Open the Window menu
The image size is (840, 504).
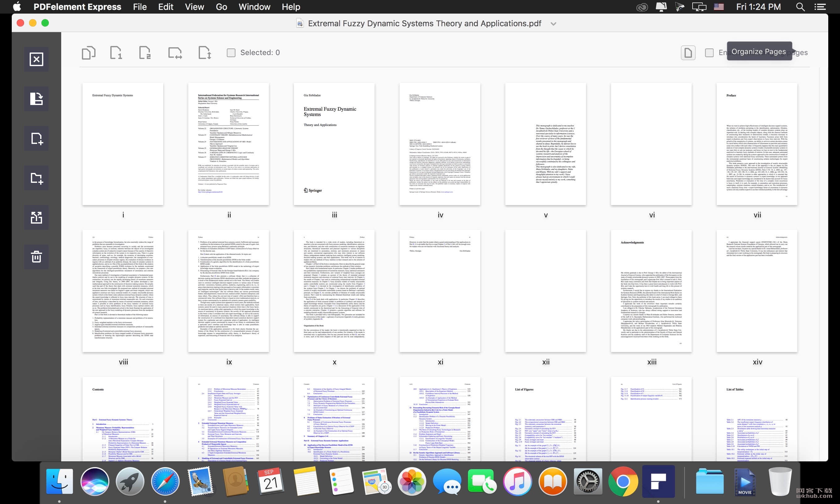pyautogui.click(x=254, y=7)
